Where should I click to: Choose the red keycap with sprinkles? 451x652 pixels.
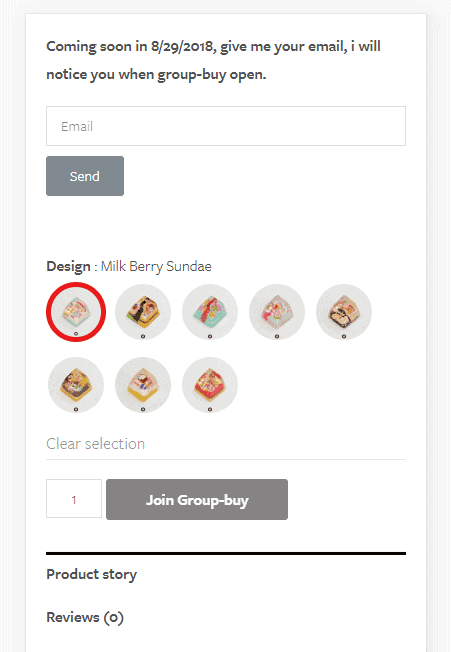[x=210, y=385]
